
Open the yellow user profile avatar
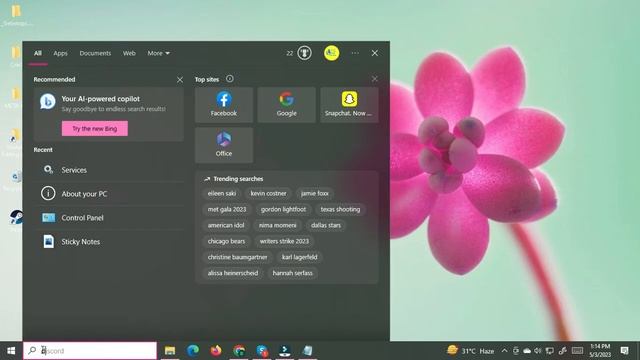point(331,53)
